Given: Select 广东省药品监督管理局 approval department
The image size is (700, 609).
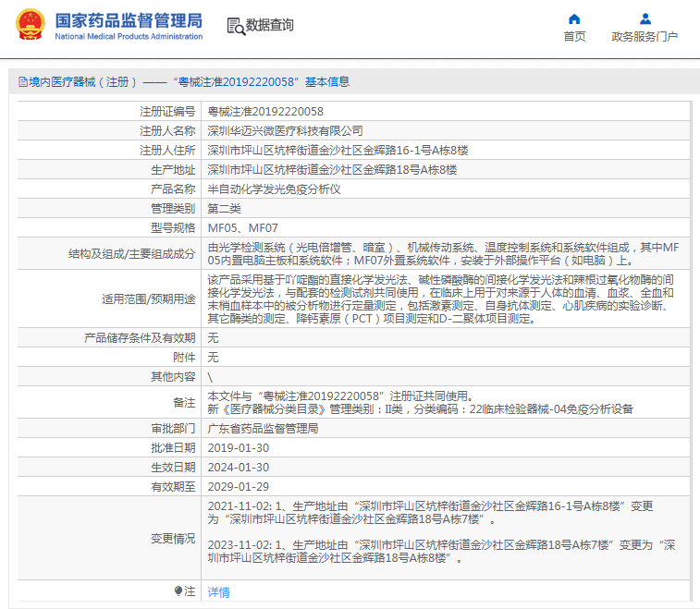Looking at the screenshot, I should [x=263, y=429].
